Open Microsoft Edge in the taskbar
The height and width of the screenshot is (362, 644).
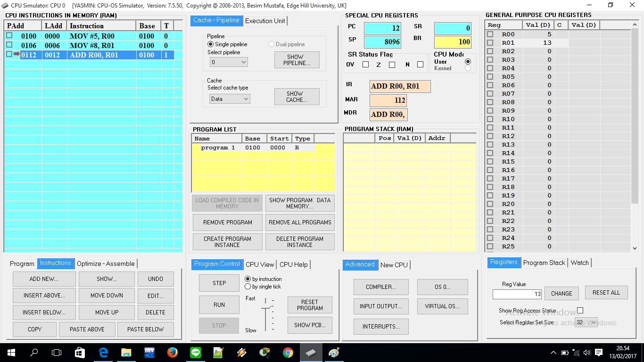point(103,352)
